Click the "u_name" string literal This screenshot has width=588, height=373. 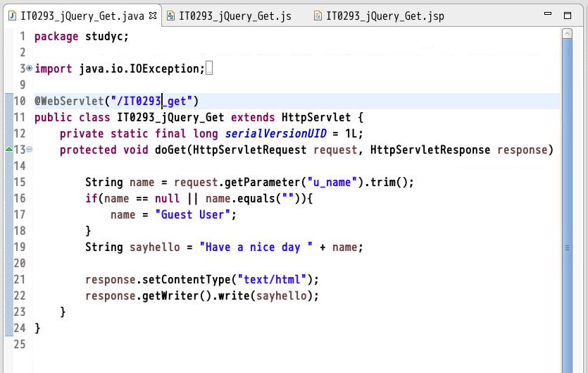[x=332, y=182]
